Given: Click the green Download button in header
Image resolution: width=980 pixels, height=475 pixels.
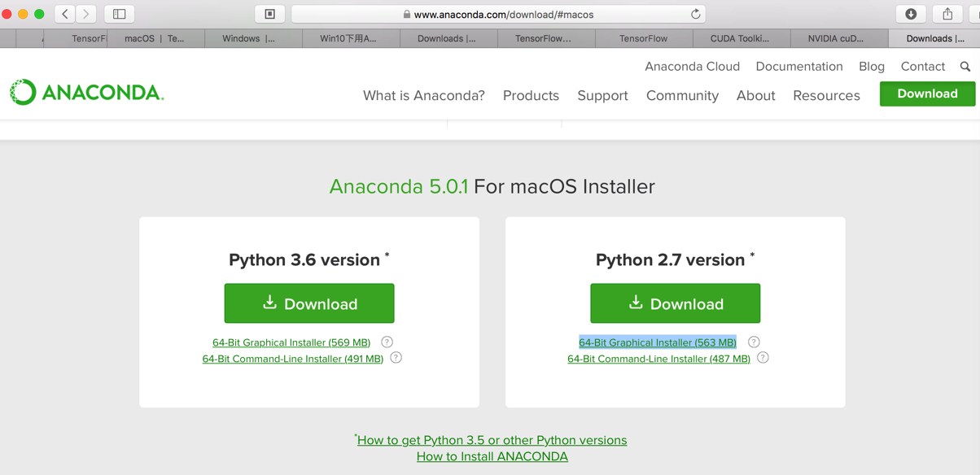Looking at the screenshot, I should pos(927,94).
